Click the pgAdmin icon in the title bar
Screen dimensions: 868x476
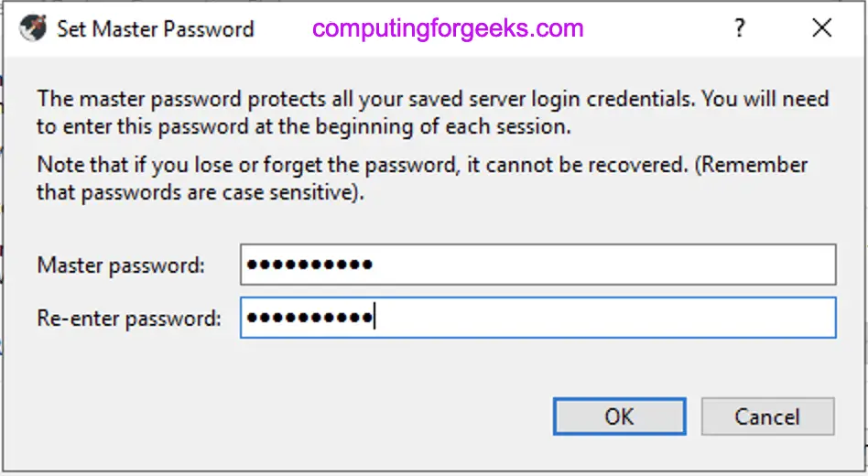point(33,28)
